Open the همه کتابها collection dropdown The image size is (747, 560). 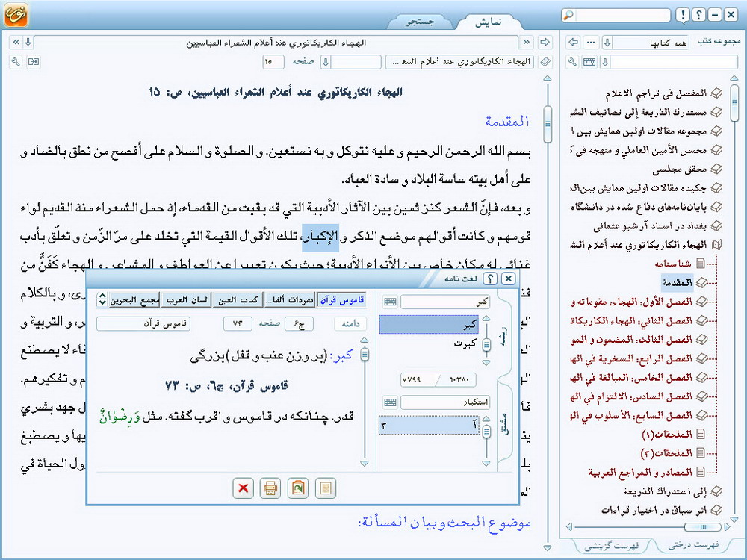coord(607,43)
